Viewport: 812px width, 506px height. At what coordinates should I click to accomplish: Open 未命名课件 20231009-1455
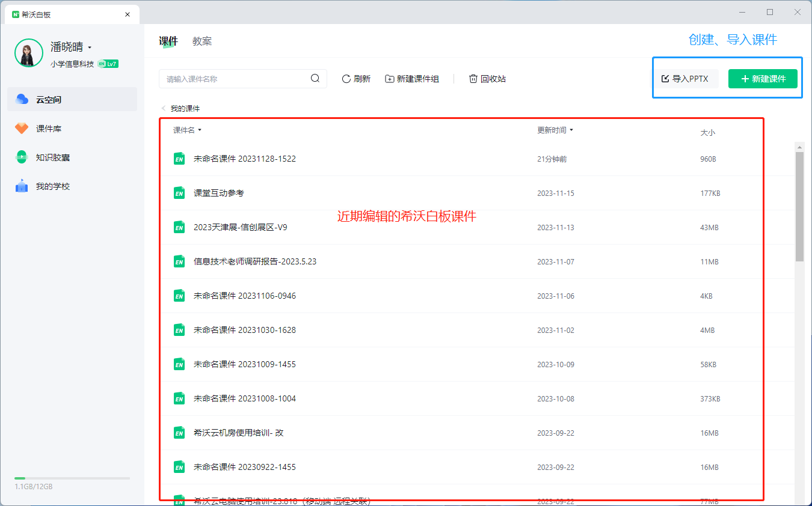[245, 364]
